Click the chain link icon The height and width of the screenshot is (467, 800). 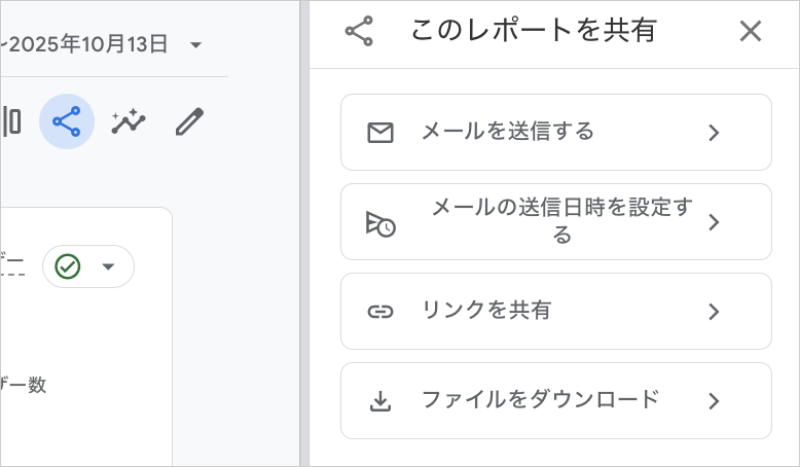pyautogui.click(x=380, y=311)
